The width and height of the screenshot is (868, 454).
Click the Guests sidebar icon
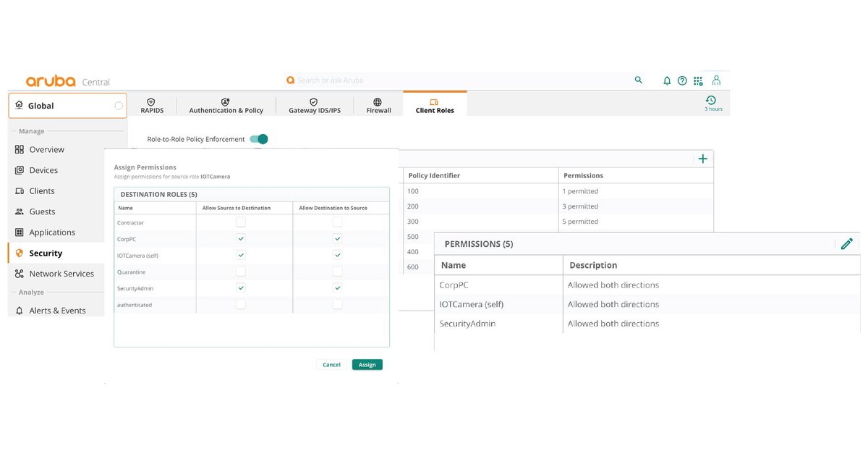tap(20, 211)
